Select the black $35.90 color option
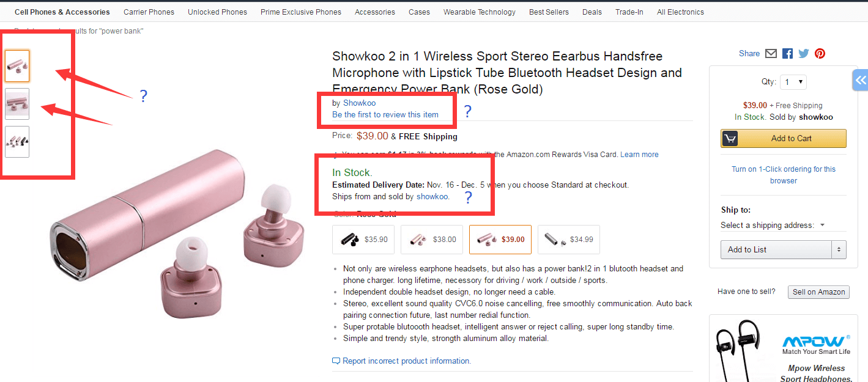Screen dimensions: 868x382 coord(363,240)
